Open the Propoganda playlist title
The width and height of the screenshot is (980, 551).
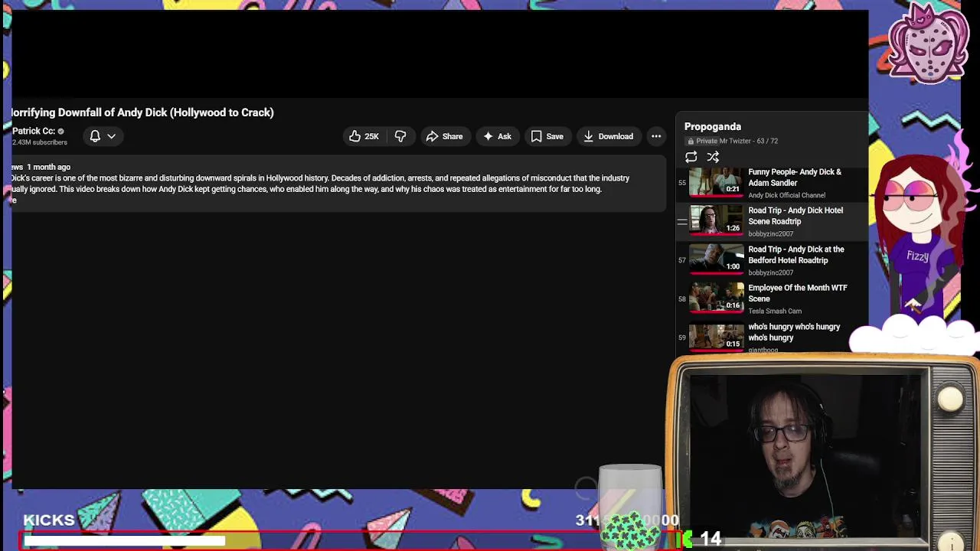(712, 126)
